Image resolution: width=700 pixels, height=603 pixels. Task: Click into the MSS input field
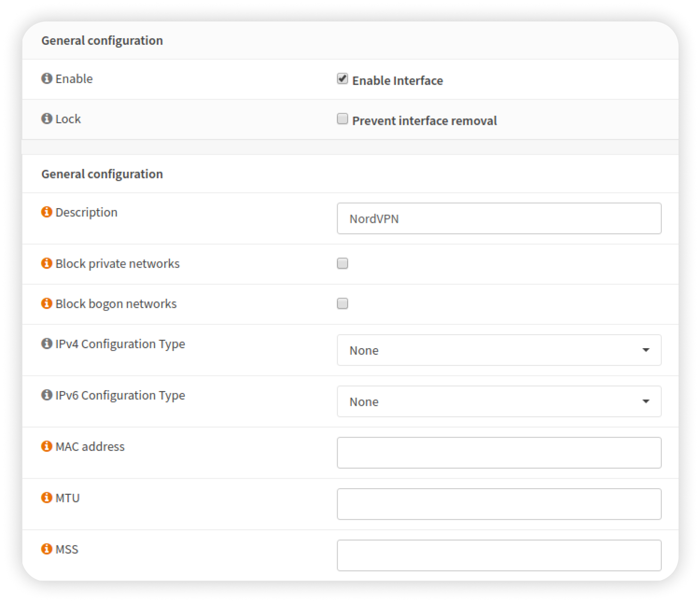(499, 555)
